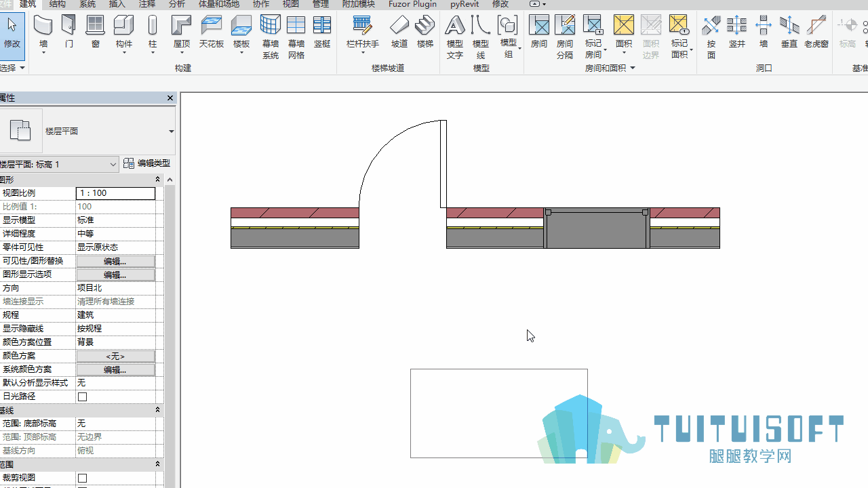Viewport: 868px width, 488px height.
Task: Open the 楼层平面: 标高 1 dropdown
Action: 59,164
